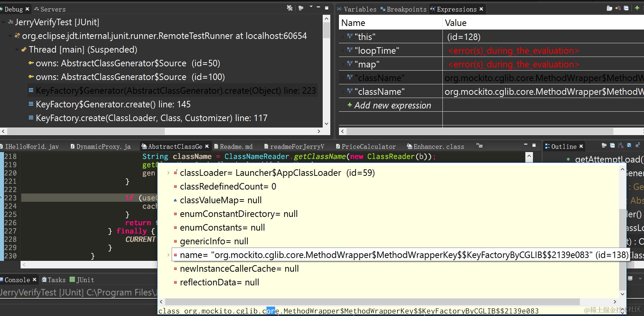
Task: Click Show Logical Structure icon in Expressions toolbar
Action: pos(618,8)
